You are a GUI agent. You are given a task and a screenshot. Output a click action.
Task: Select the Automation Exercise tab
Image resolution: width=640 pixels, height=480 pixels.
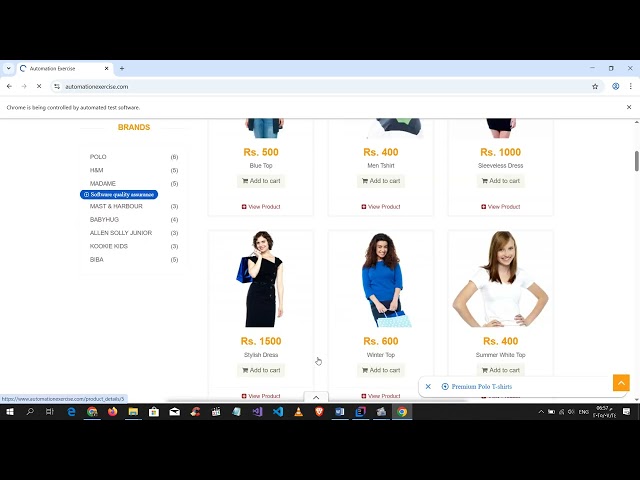pyautogui.click(x=63, y=69)
